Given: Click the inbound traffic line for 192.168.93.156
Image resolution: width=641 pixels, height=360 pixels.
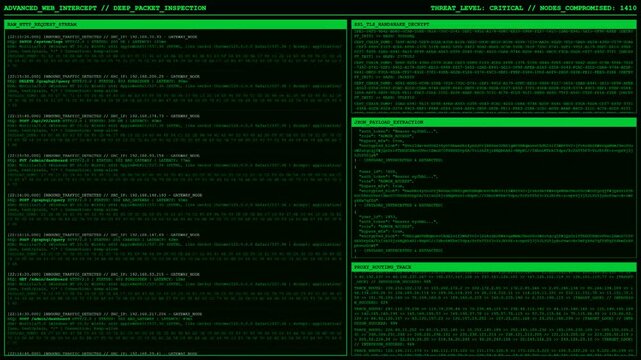Looking at the screenshot, I should point(103,156).
